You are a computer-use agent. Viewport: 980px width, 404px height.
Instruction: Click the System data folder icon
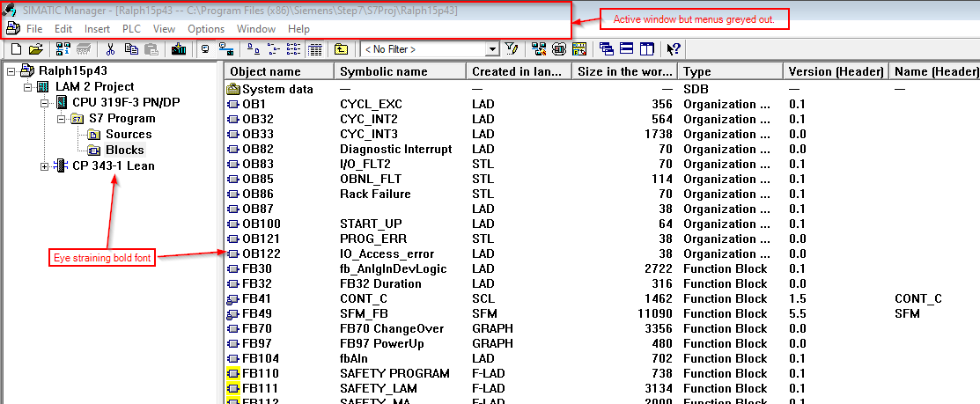coord(233,89)
